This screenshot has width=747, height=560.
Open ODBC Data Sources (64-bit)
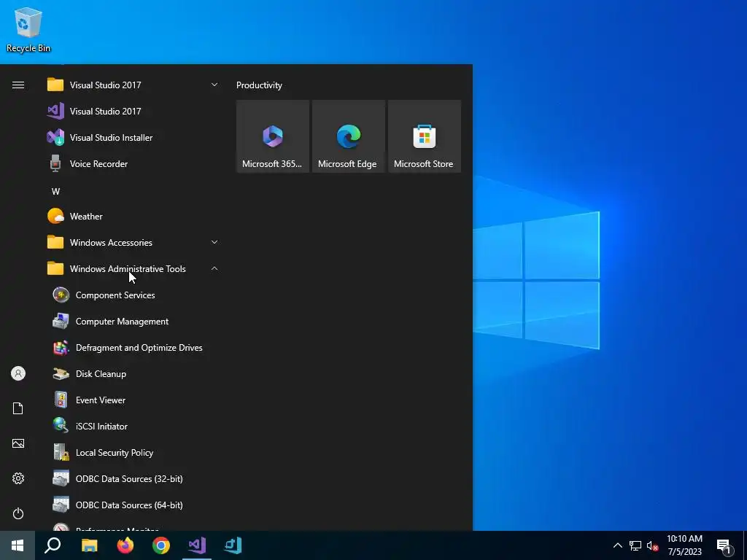pyautogui.click(x=133, y=505)
